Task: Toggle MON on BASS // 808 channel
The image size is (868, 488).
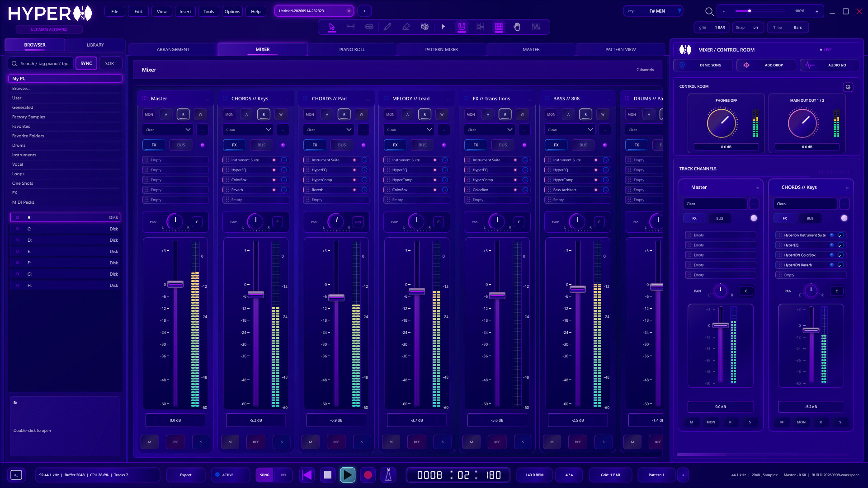Action: pyautogui.click(x=551, y=114)
